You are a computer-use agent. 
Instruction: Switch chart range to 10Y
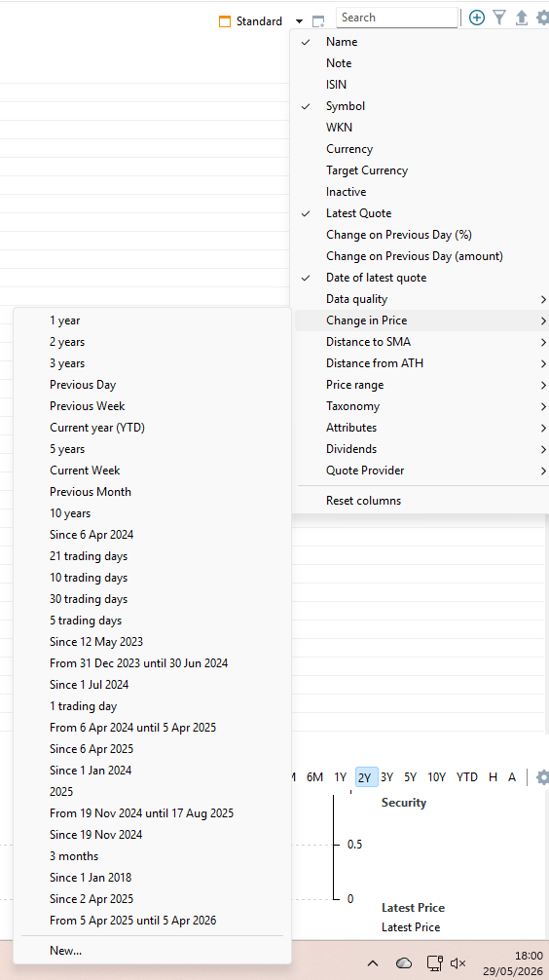coord(437,776)
